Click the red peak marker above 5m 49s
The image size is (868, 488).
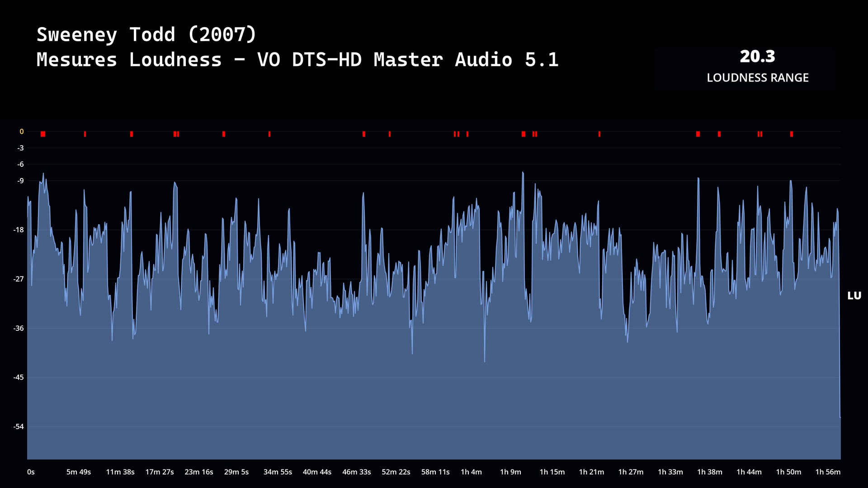tap(85, 134)
